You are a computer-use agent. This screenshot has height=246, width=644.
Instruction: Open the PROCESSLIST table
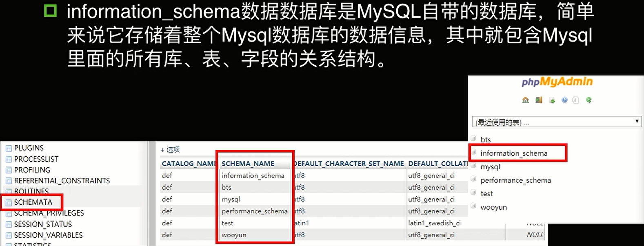pos(36,159)
